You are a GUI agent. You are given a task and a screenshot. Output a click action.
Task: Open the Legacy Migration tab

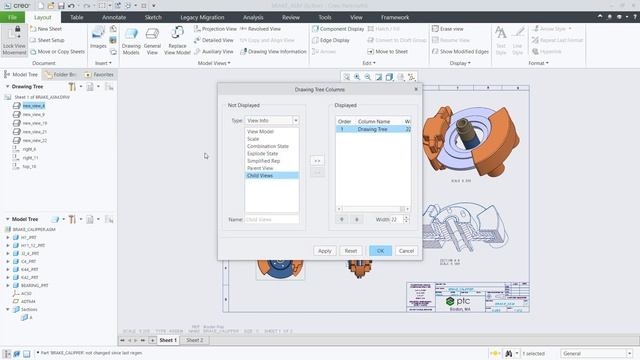coord(202,17)
